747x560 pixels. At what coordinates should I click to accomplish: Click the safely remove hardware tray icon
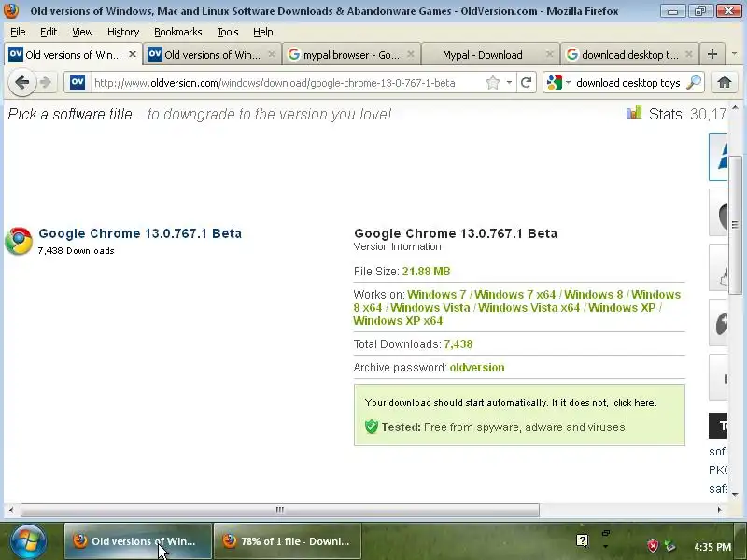pyautogui.click(x=670, y=546)
